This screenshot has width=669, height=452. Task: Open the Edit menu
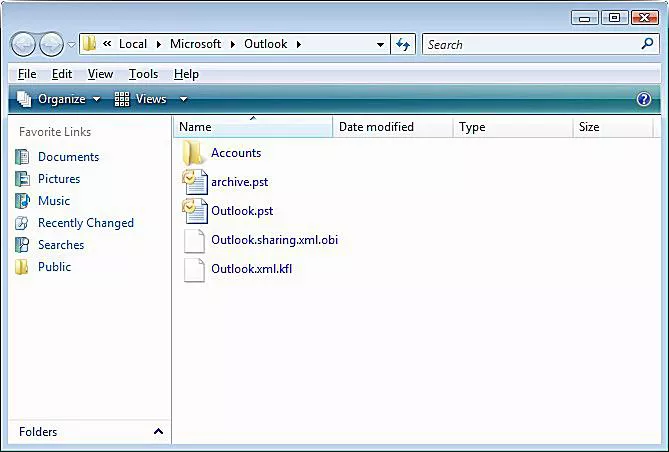coord(62,74)
